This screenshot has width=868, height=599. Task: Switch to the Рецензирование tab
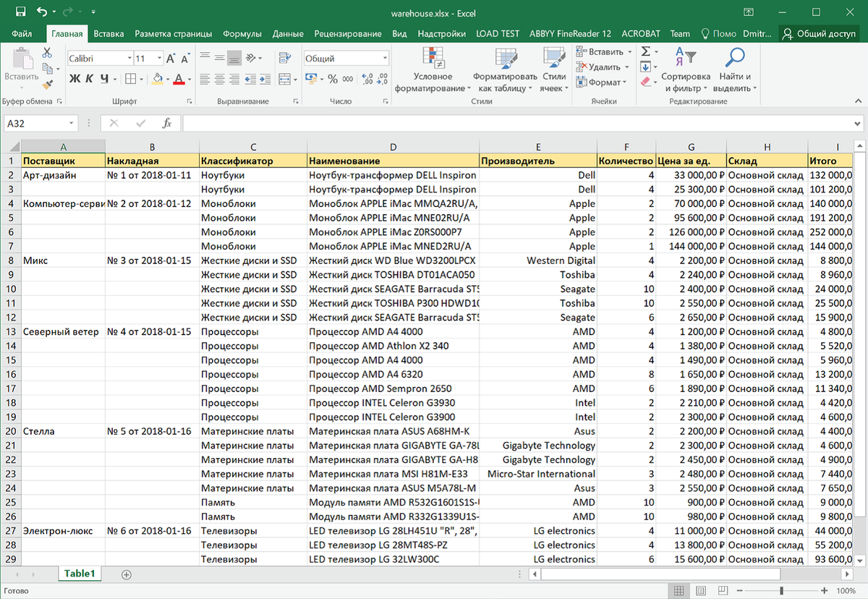tap(348, 33)
